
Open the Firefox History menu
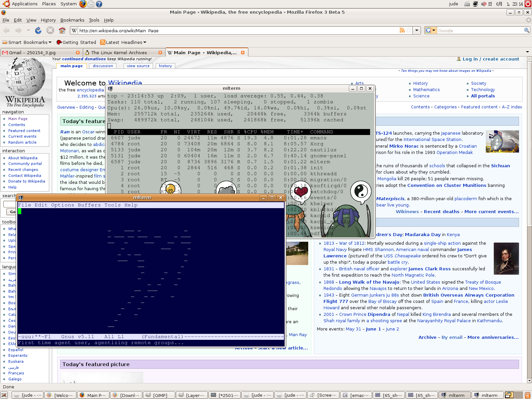(48, 20)
